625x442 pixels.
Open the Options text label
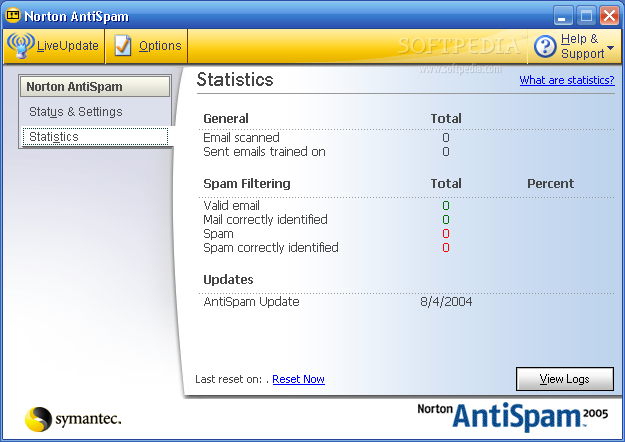160,46
